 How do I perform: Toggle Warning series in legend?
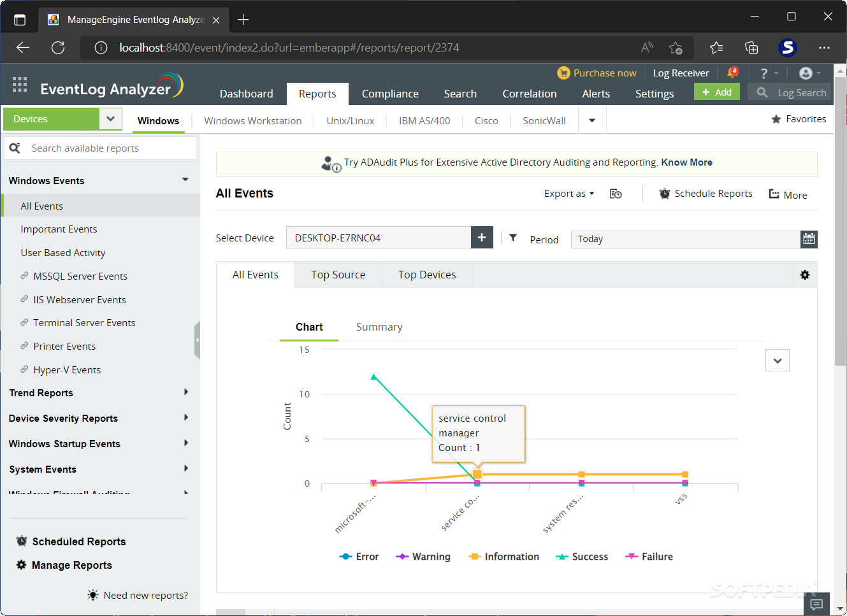click(x=423, y=557)
